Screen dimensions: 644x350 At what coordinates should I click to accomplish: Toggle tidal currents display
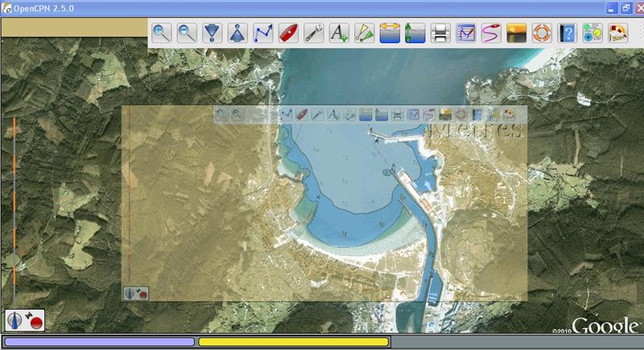coord(390,33)
